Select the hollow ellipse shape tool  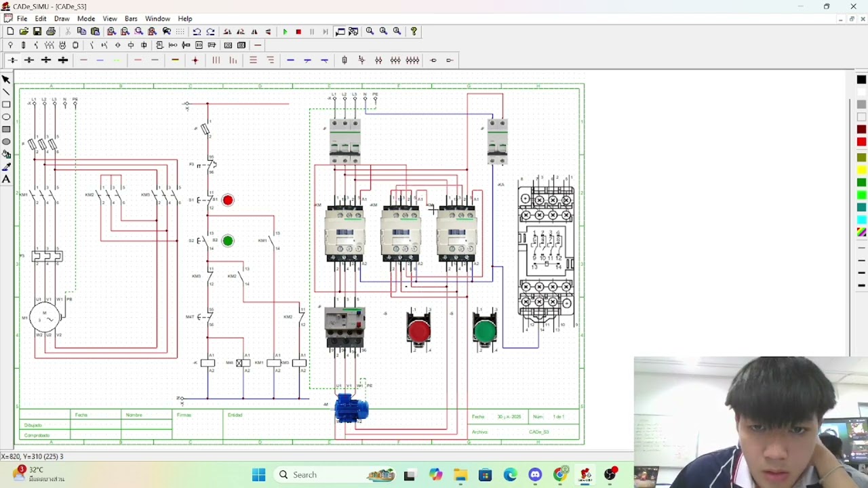[6, 117]
